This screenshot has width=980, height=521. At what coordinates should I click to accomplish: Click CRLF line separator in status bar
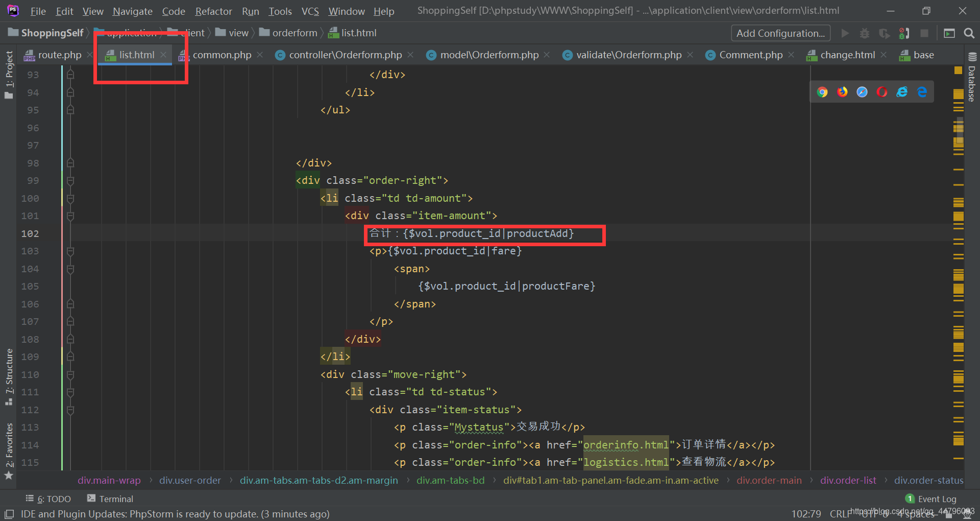pos(840,514)
